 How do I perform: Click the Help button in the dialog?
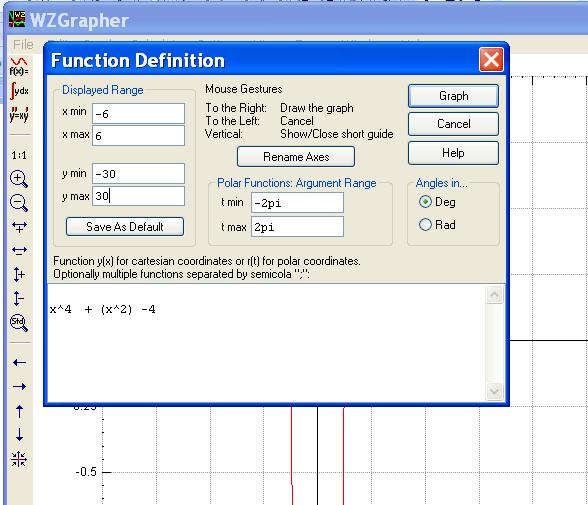(453, 153)
